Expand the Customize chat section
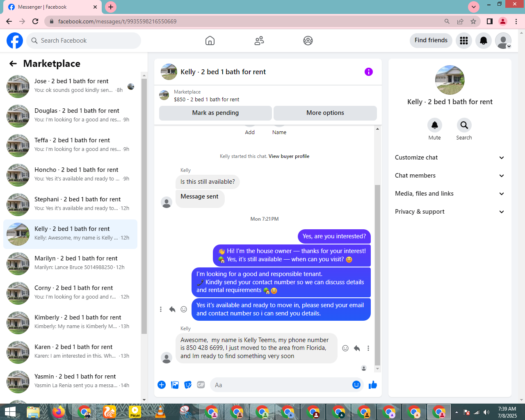The height and width of the screenshot is (420, 525). coord(450,157)
